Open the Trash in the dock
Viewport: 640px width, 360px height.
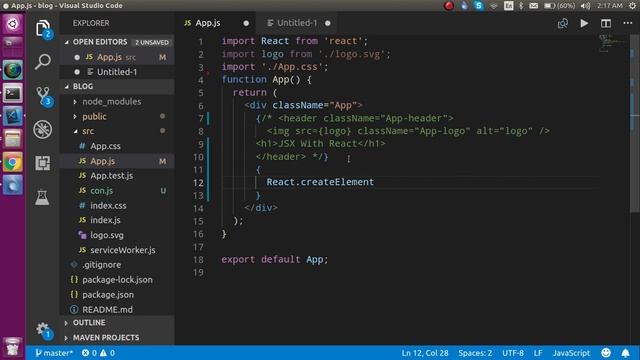pyautogui.click(x=13, y=347)
